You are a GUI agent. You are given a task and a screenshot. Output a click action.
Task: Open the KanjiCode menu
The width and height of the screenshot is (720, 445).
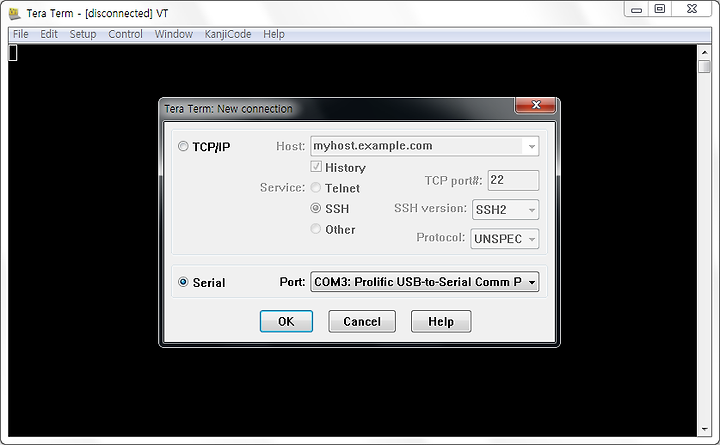(x=228, y=34)
